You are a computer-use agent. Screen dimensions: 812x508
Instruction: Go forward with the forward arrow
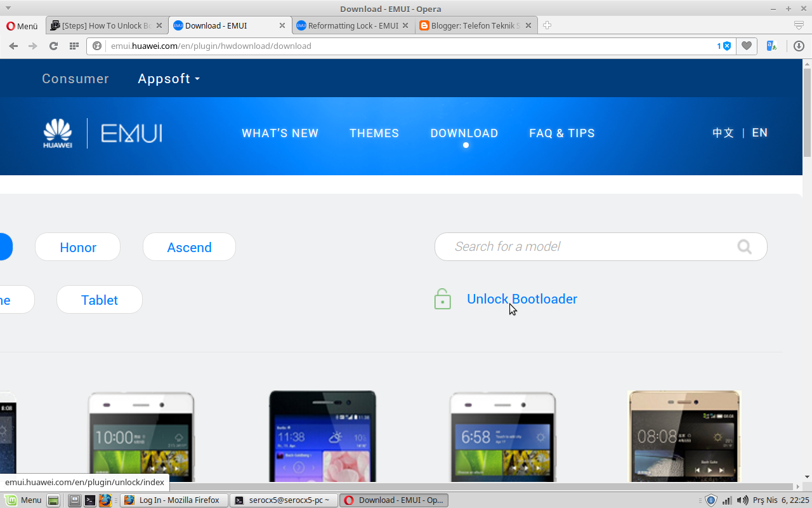tap(33, 46)
